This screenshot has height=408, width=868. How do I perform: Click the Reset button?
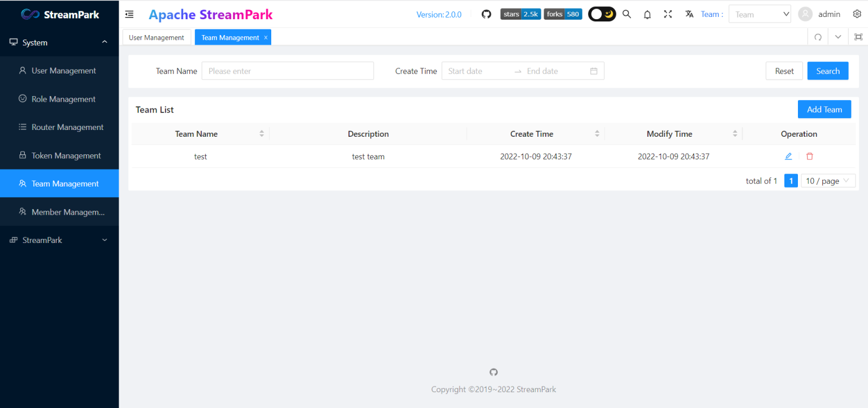pos(784,71)
